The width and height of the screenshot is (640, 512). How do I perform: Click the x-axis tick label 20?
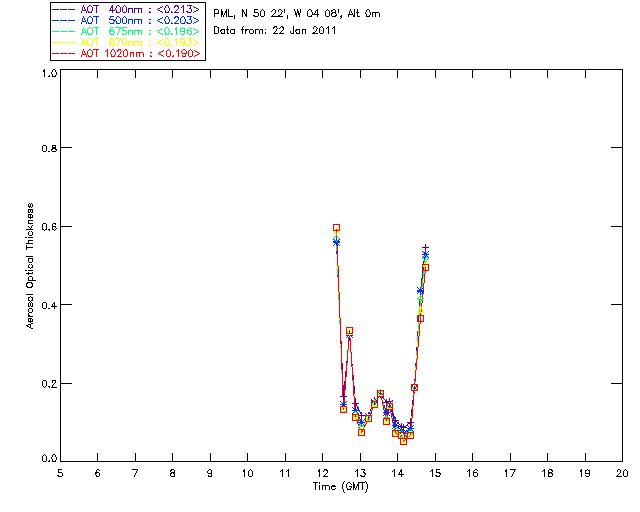click(622, 473)
